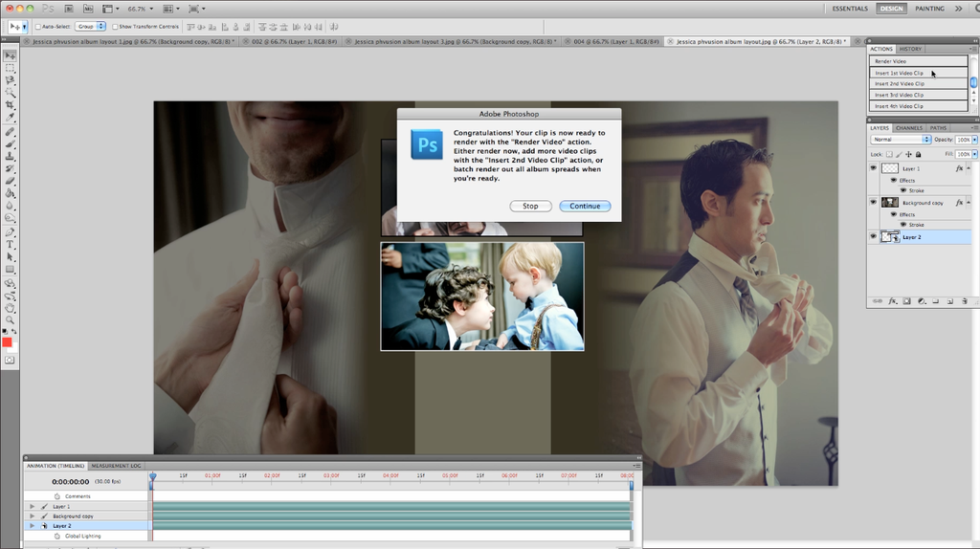
Task: Select the Eyedropper tool
Action: pyautogui.click(x=10, y=118)
